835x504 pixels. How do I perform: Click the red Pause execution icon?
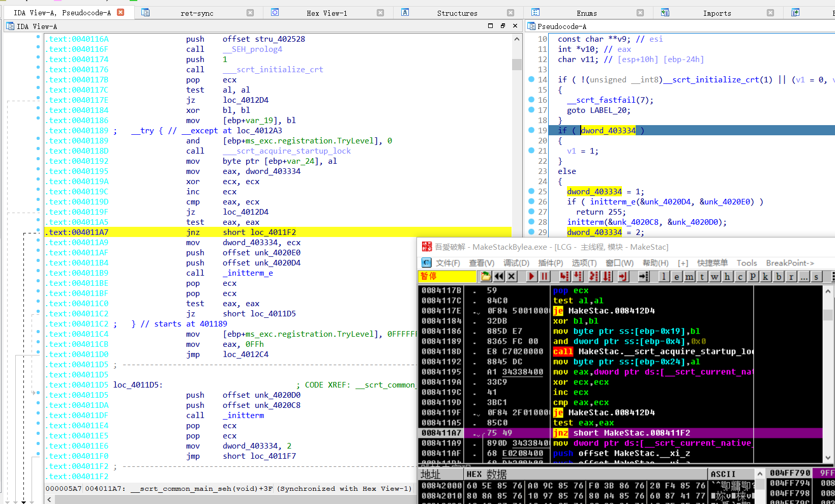pyautogui.click(x=545, y=276)
